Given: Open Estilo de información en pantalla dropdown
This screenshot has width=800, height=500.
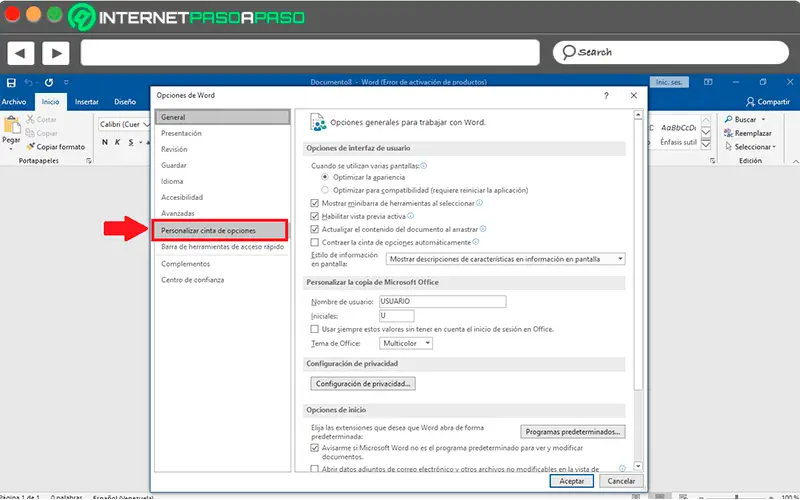Looking at the screenshot, I should point(505,259).
